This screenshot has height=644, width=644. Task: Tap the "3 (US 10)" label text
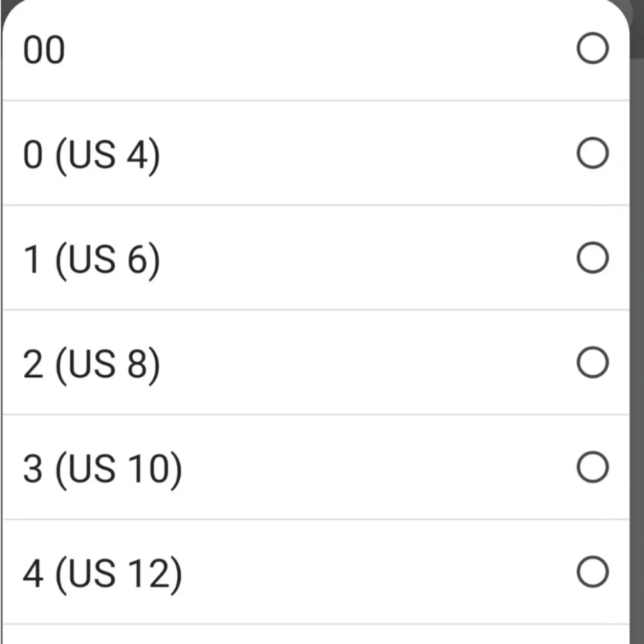click(x=102, y=469)
